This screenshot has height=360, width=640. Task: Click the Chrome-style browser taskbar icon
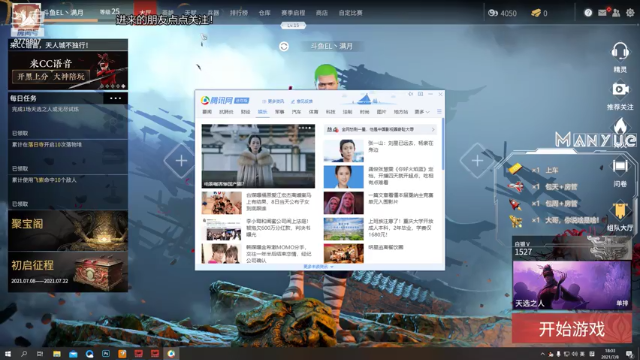coord(171,353)
